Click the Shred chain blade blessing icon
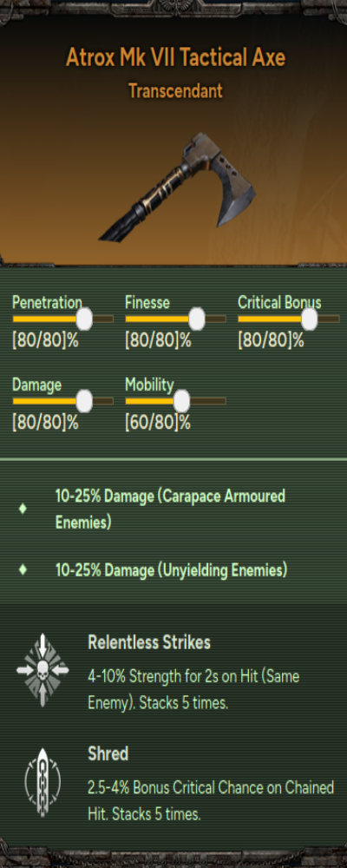Viewport: 347px width, 868px height. click(43, 782)
